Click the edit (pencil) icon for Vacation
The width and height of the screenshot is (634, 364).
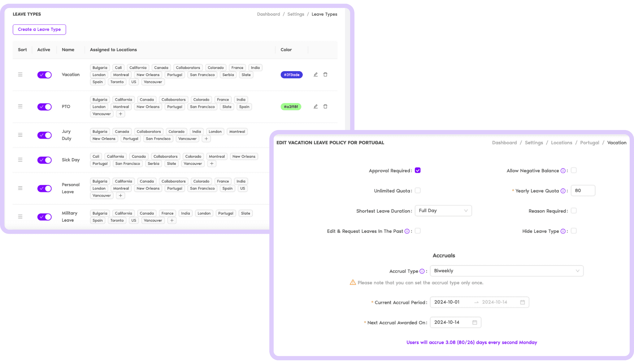click(x=315, y=75)
